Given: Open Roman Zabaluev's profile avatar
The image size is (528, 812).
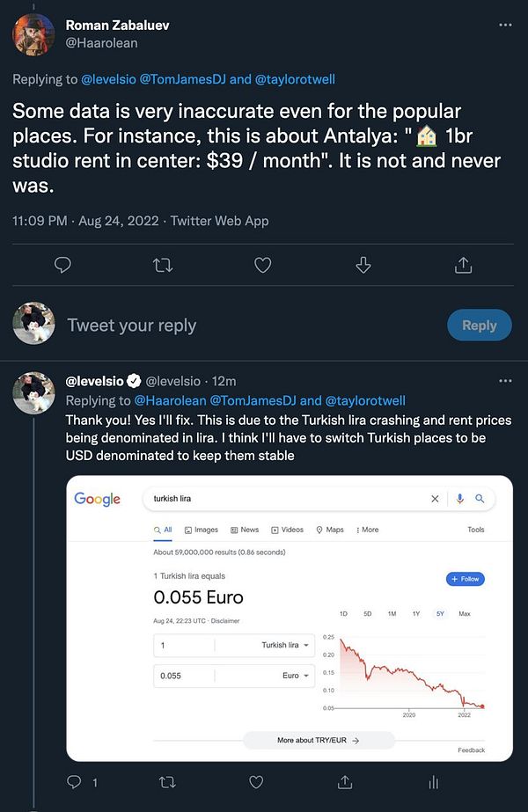Looking at the screenshot, I should [33, 33].
